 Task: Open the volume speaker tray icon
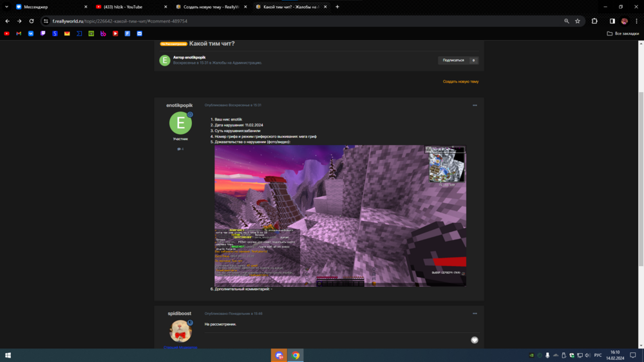[x=588, y=356]
